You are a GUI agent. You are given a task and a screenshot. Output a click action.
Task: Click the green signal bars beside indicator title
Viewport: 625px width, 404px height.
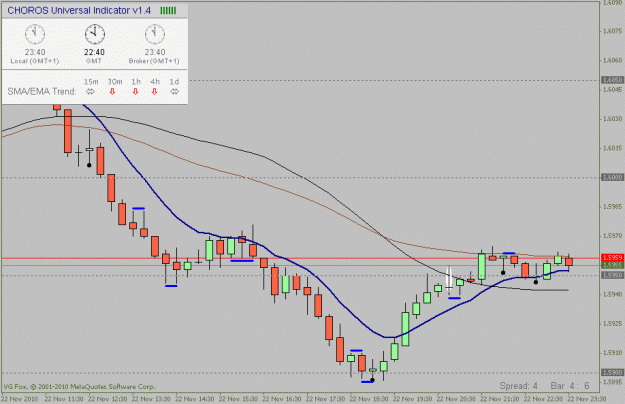point(168,11)
